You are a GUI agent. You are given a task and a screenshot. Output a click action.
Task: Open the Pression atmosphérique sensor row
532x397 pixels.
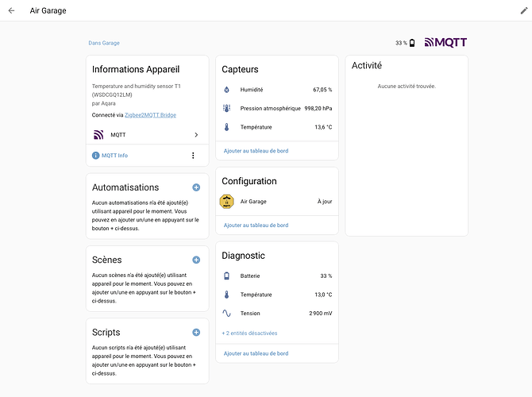[x=277, y=108]
